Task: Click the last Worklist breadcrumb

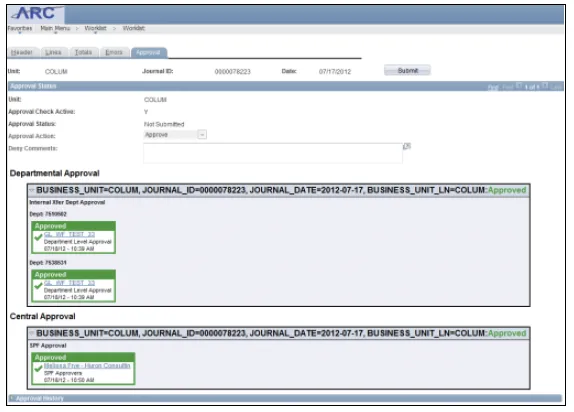Action: click(134, 28)
